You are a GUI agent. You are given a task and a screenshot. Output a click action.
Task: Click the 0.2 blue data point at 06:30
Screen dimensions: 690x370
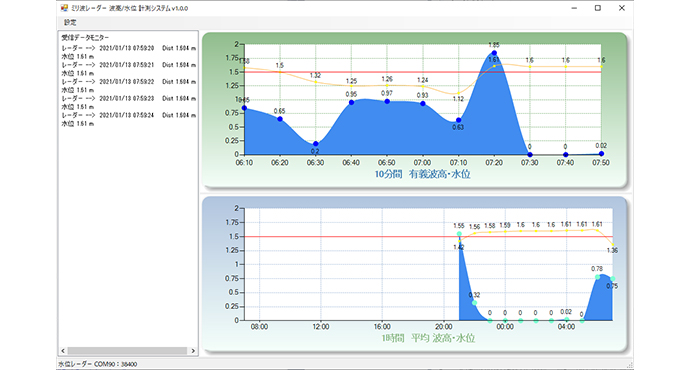[x=316, y=144]
